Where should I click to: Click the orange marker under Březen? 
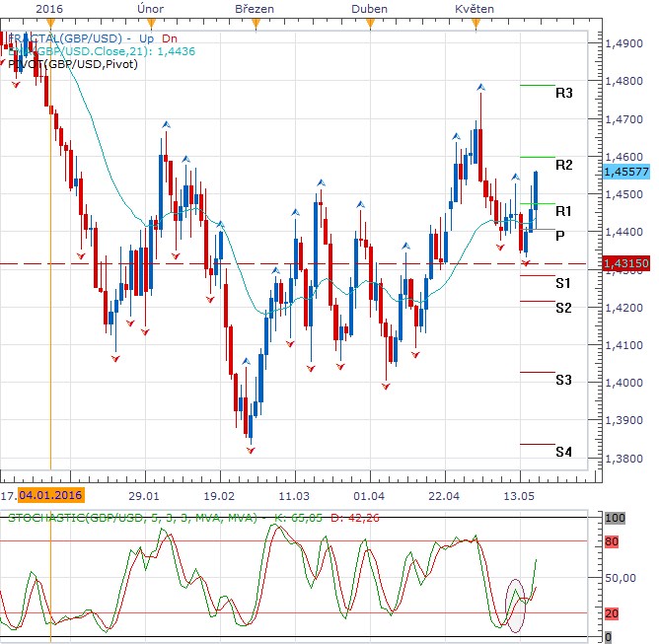click(x=256, y=22)
